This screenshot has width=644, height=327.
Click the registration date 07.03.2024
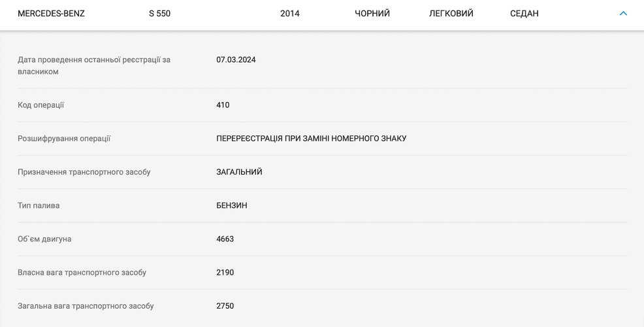click(x=236, y=60)
